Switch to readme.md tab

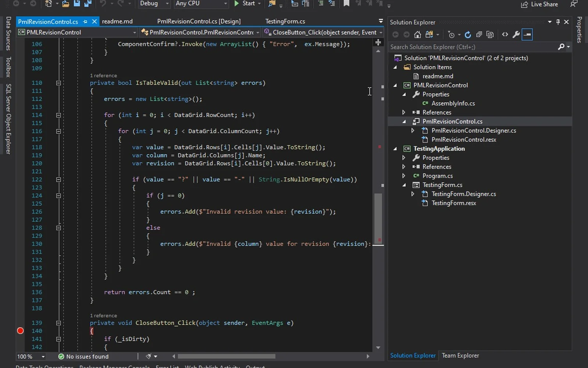pos(117,21)
